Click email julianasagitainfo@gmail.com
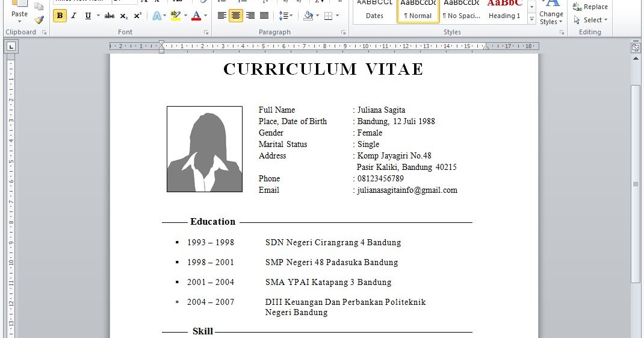The height and width of the screenshot is (338, 644). pos(407,190)
